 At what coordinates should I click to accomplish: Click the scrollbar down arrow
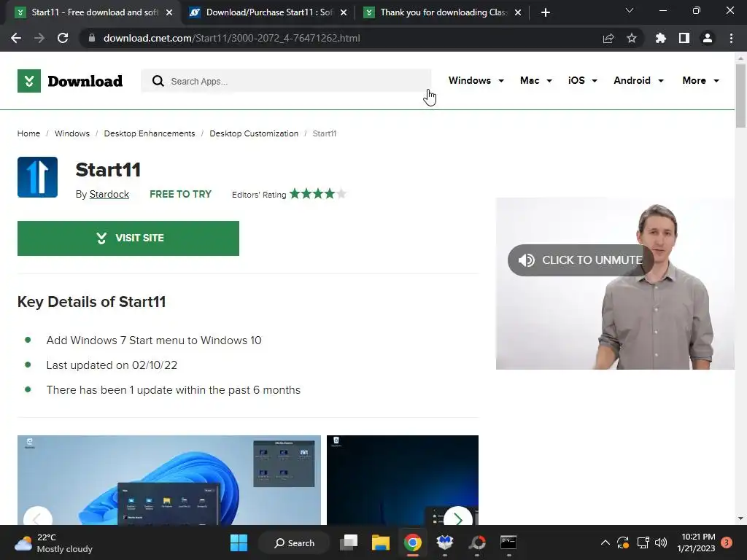click(740, 518)
